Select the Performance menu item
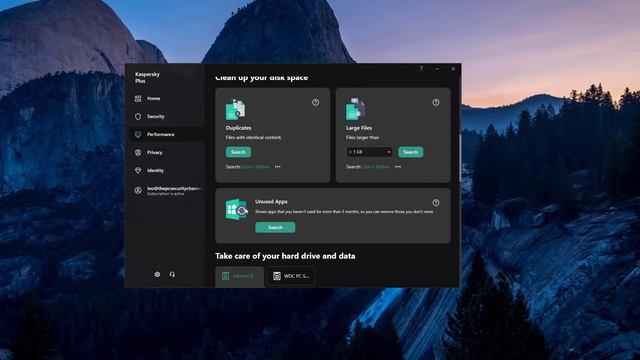 click(167, 134)
